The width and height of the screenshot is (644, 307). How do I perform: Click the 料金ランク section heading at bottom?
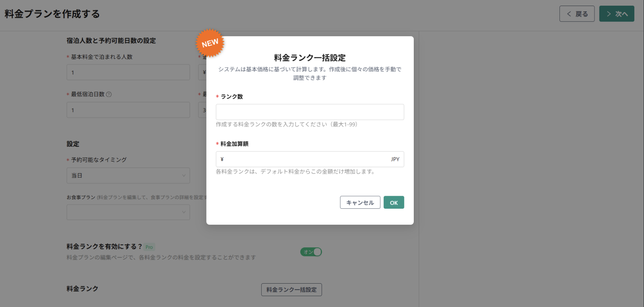[83, 289]
